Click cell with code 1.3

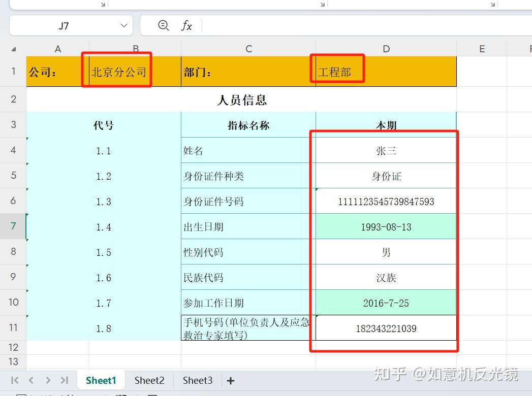[104, 202]
